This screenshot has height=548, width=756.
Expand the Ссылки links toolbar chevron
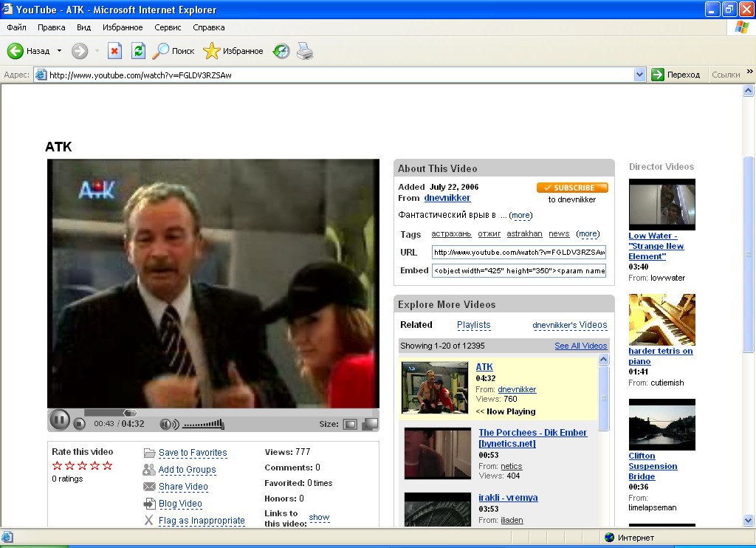pos(750,72)
